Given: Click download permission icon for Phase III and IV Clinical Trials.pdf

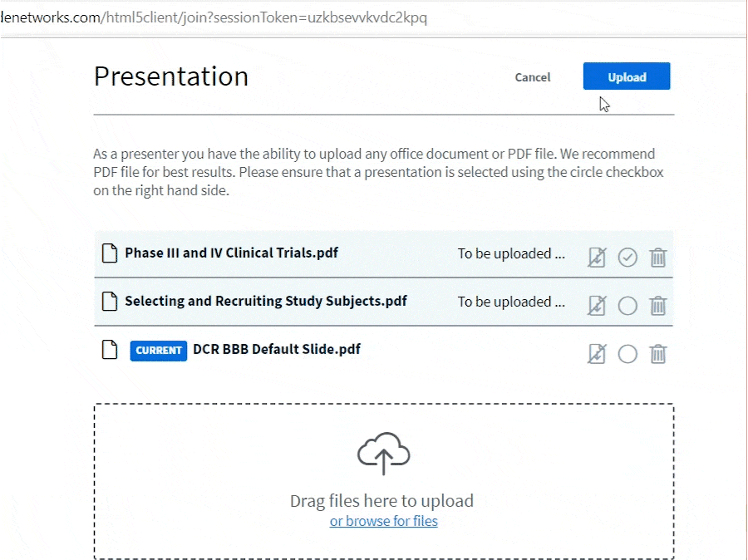Looking at the screenshot, I should [596, 258].
